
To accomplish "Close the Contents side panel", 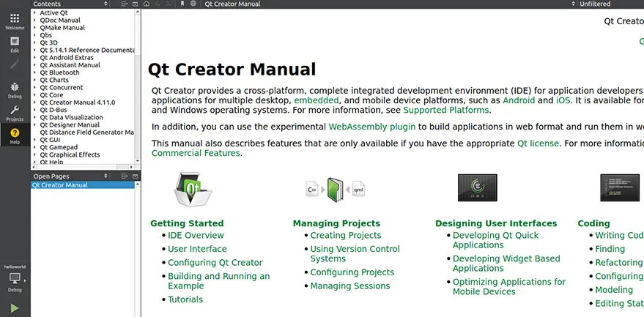I will 135,4.
